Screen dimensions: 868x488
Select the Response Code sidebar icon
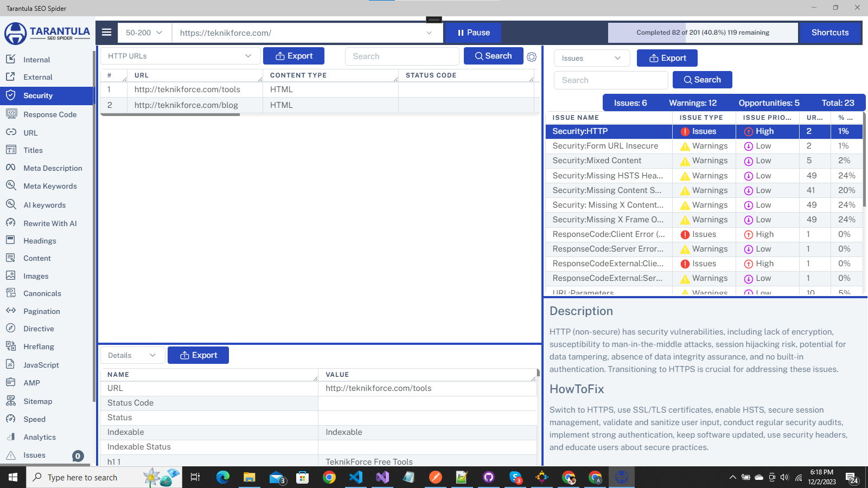[x=11, y=114]
